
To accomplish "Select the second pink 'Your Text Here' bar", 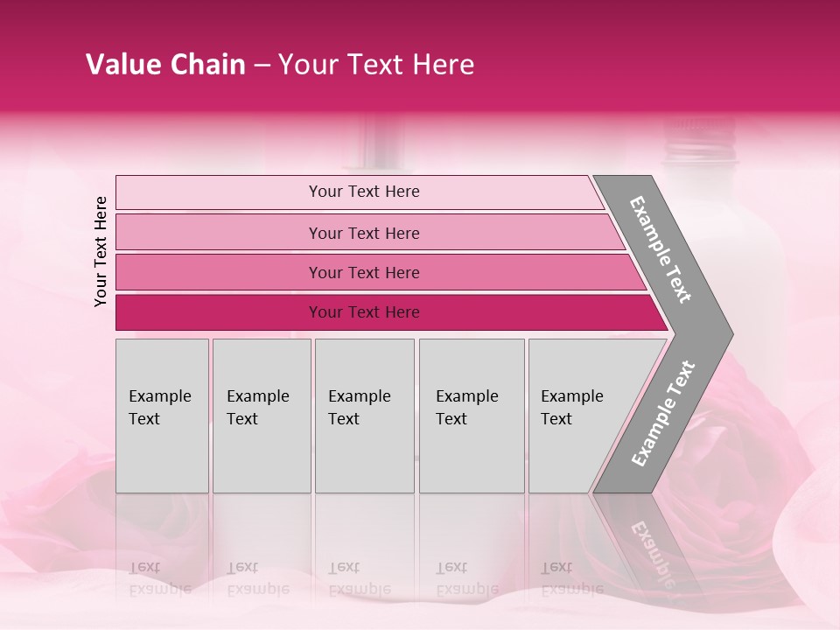I will (x=371, y=233).
